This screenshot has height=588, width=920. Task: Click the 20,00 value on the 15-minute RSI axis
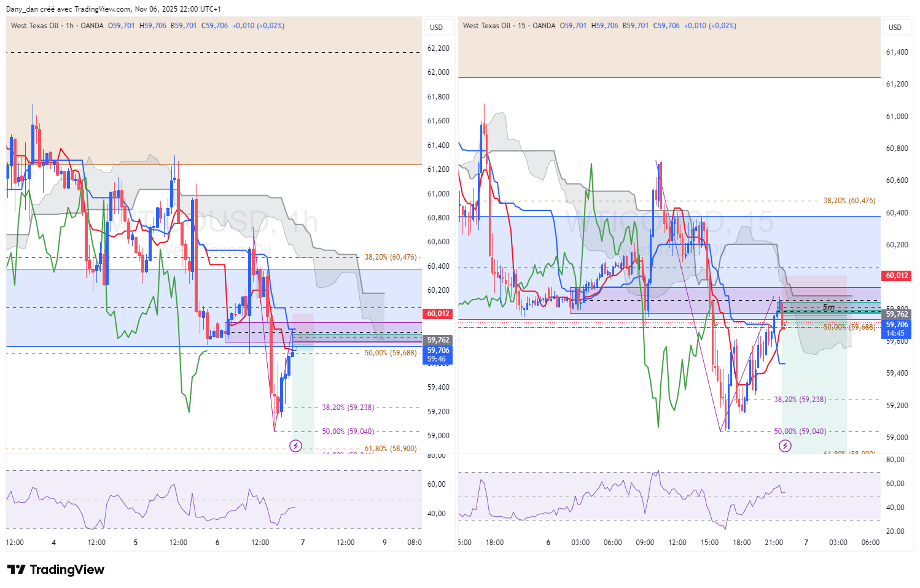click(895, 532)
